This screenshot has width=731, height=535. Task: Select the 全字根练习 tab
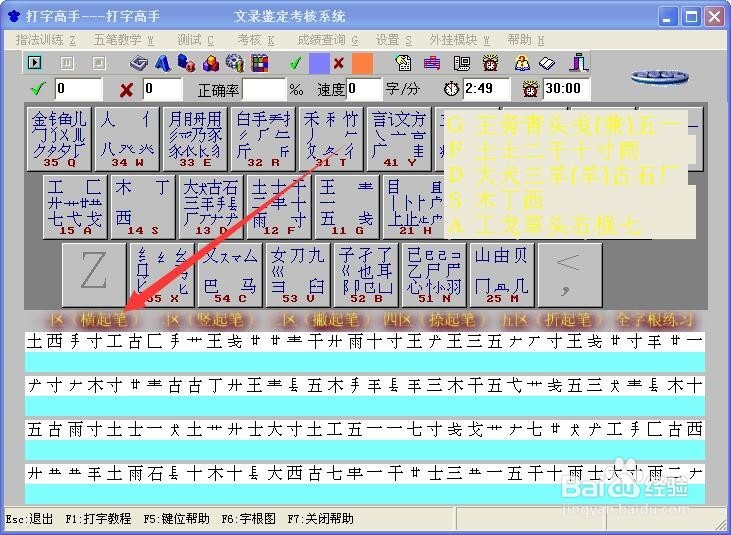(654, 320)
